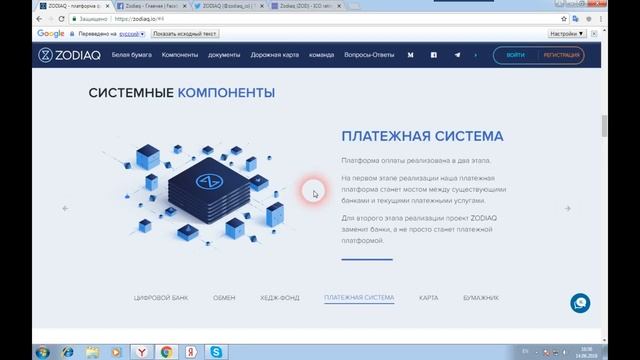The image size is (640, 360).
Task: Open the Facebook icon in site header
Action: point(434,55)
